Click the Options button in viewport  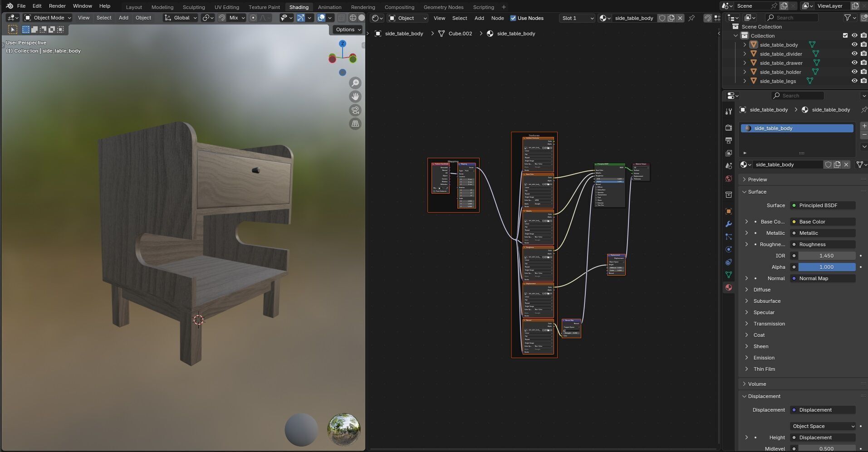click(348, 29)
